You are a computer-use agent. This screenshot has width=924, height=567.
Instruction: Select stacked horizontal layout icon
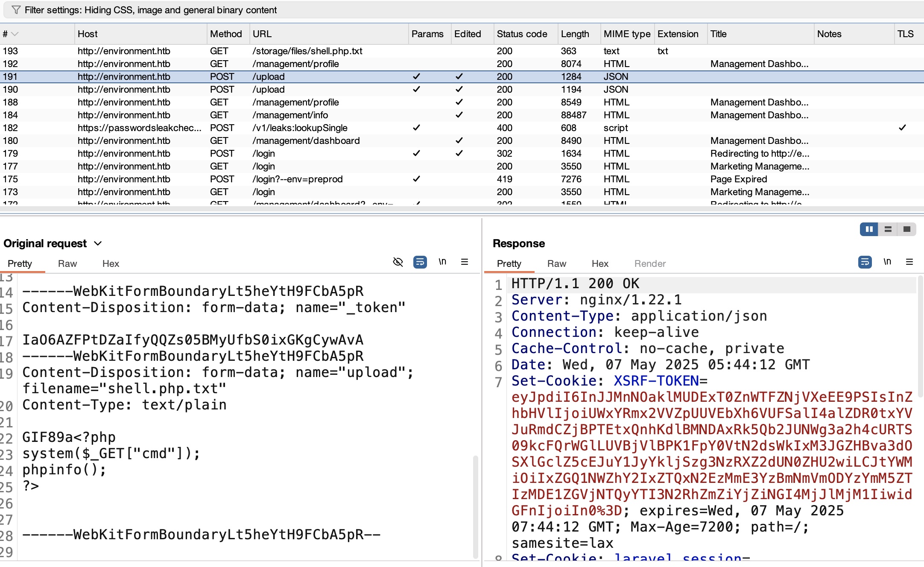(x=888, y=229)
